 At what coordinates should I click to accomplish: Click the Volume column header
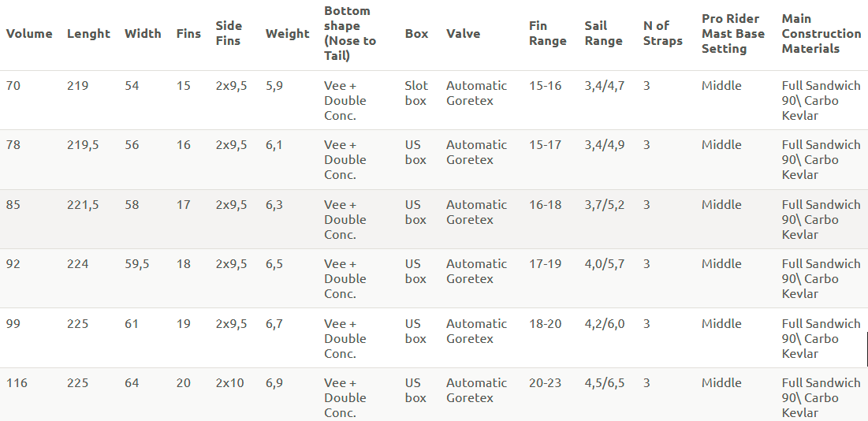[29, 34]
